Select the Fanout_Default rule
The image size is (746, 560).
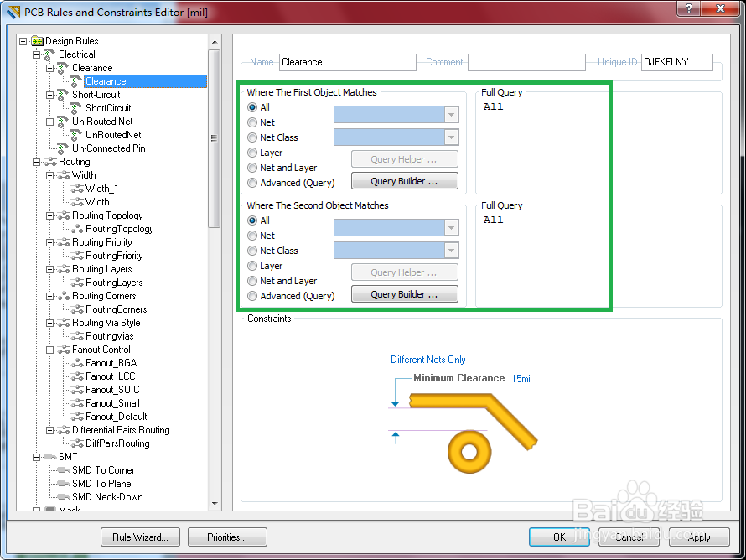[x=116, y=417]
